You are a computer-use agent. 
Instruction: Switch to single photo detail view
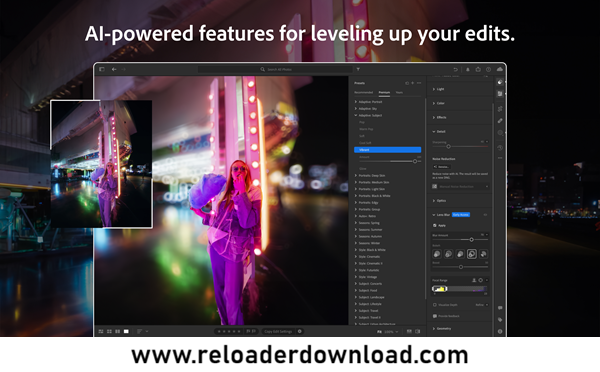pos(126,331)
